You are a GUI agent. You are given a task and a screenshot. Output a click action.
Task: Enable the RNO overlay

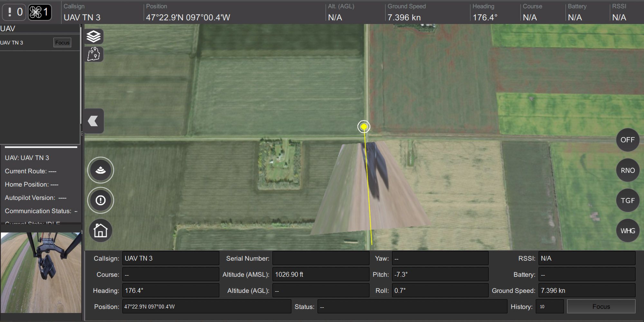(x=627, y=170)
